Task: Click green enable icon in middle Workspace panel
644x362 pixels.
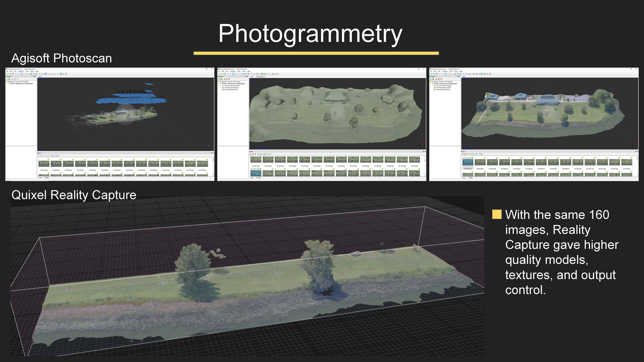Action: tap(225, 79)
